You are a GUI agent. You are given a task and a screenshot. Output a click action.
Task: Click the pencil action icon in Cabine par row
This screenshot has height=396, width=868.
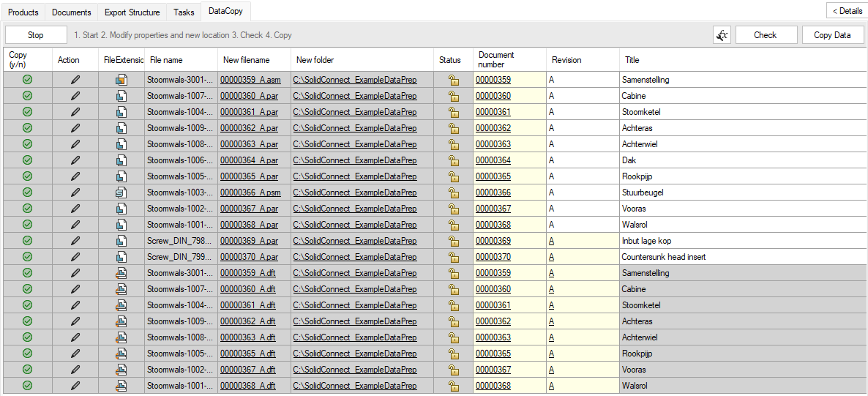pos(75,96)
